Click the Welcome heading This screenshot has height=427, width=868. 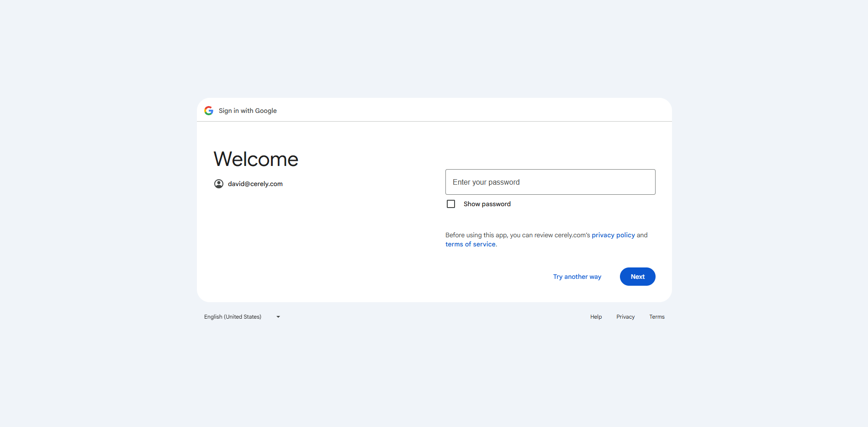(256, 159)
